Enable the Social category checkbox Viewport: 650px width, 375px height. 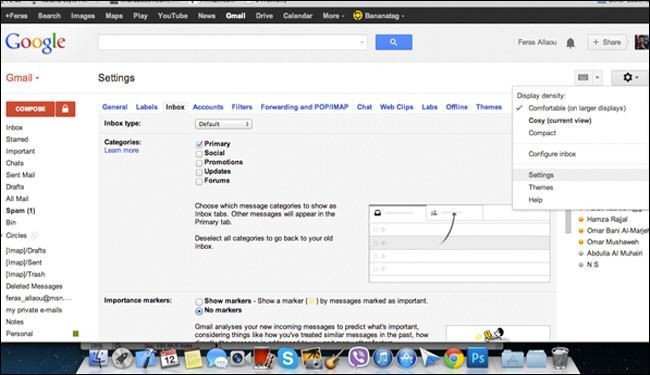(x=199, y=154)
